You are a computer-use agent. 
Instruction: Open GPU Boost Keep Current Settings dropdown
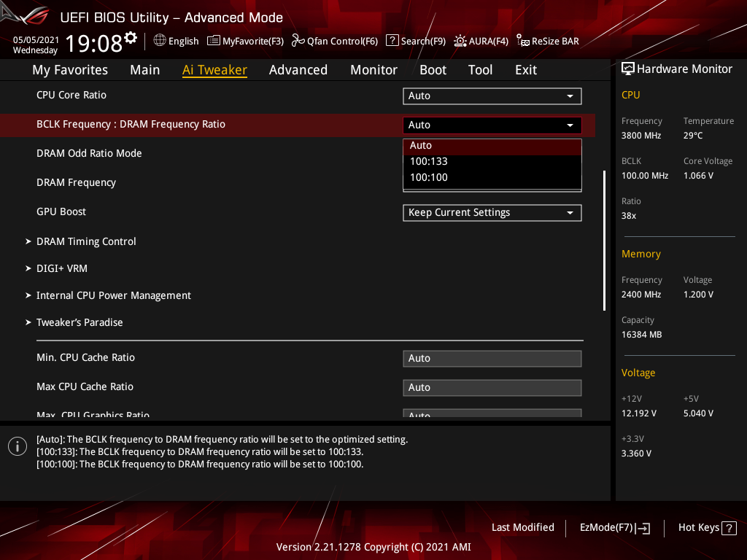click(x=492, y=213)
